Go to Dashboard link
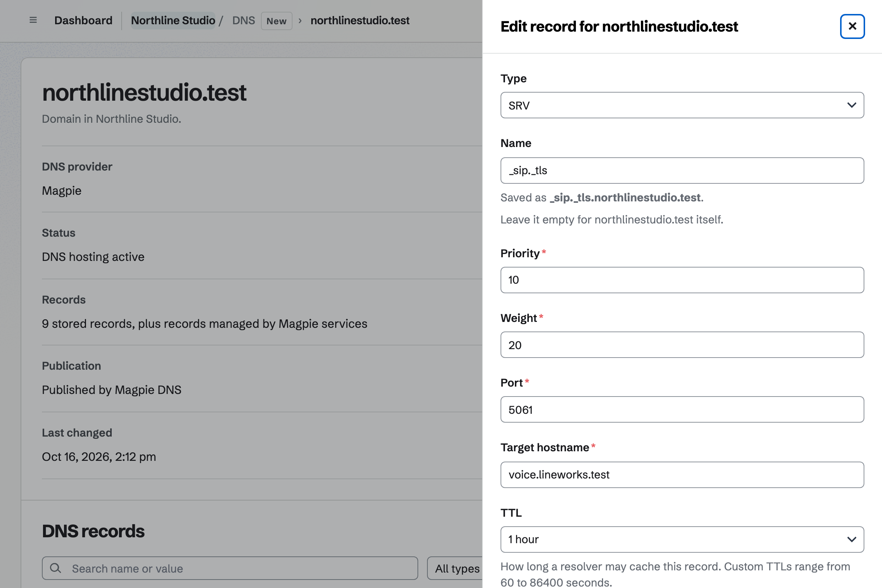This screenshot has height=588, width=882. (83, 20)
